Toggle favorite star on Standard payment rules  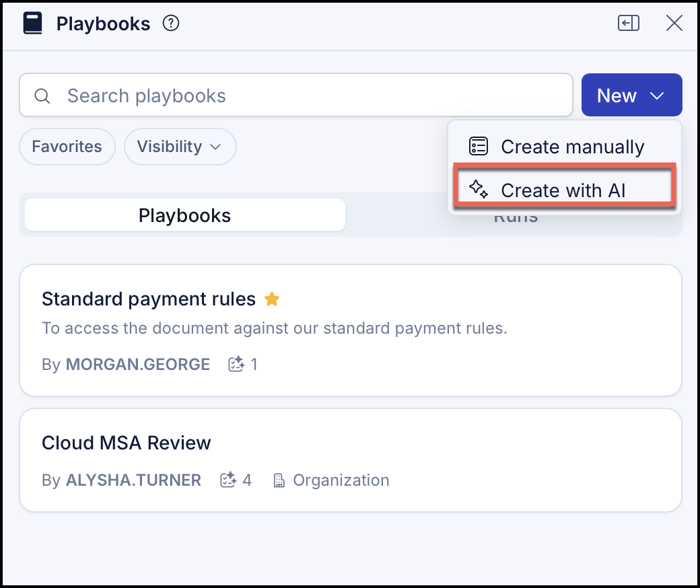pos(272,299)
